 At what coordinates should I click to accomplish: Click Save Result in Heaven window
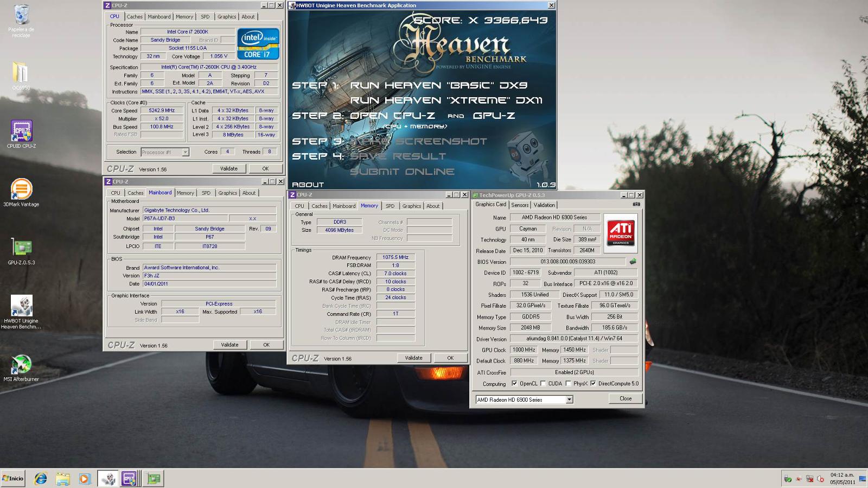(x=398, y=156)
